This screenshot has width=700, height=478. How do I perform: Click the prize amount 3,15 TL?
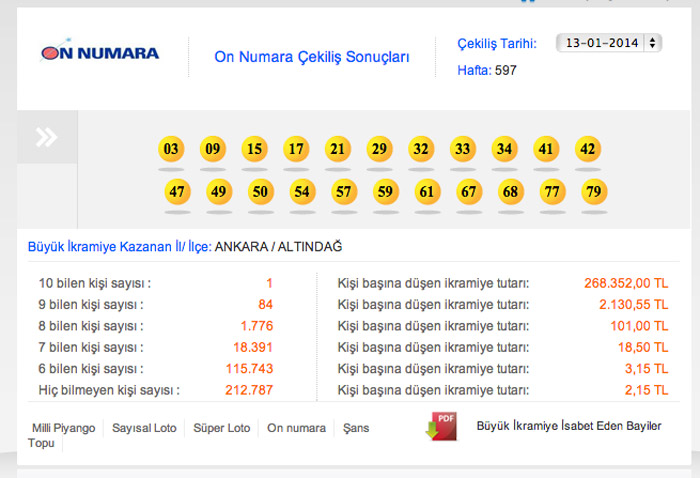pos(646,369)
